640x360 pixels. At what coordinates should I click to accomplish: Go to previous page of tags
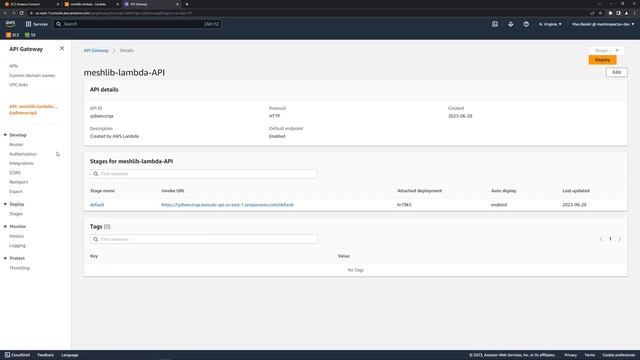coord(601,239)
